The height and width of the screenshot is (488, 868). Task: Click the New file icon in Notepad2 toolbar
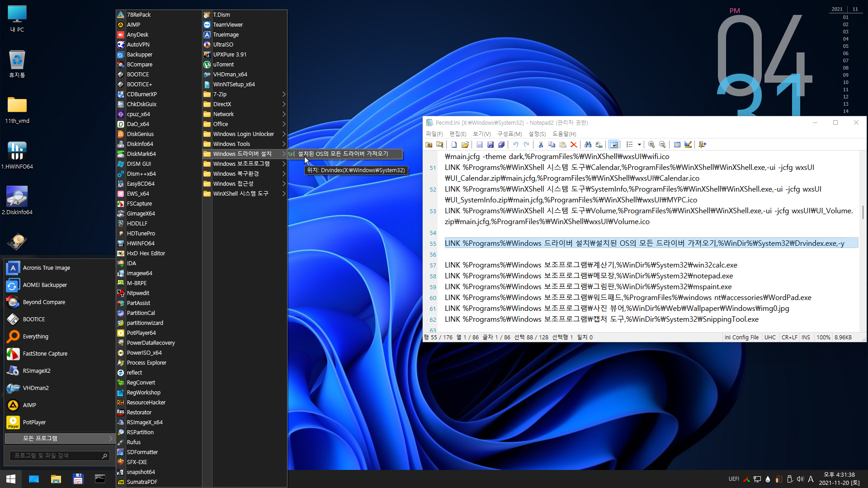[x=454, y=145]
